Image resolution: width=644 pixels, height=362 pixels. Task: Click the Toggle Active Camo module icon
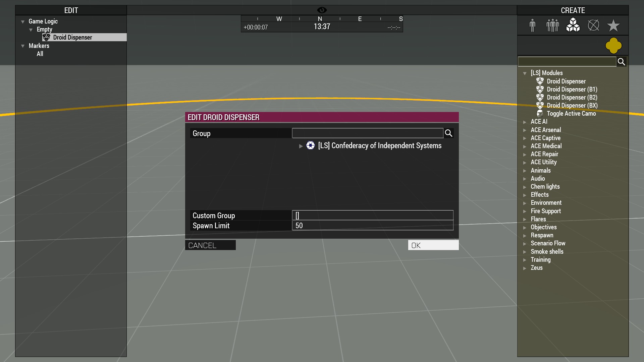click(x=540, y=113)
